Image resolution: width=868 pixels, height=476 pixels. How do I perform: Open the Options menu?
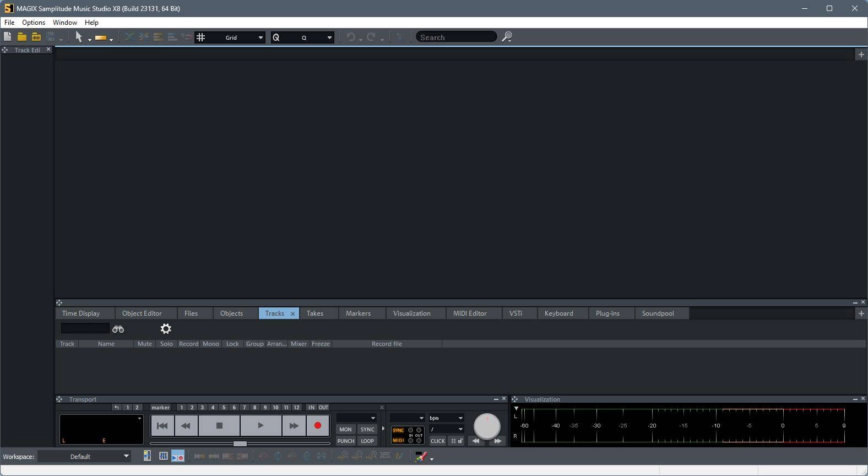pyautogui.click(x=34, y=23)
